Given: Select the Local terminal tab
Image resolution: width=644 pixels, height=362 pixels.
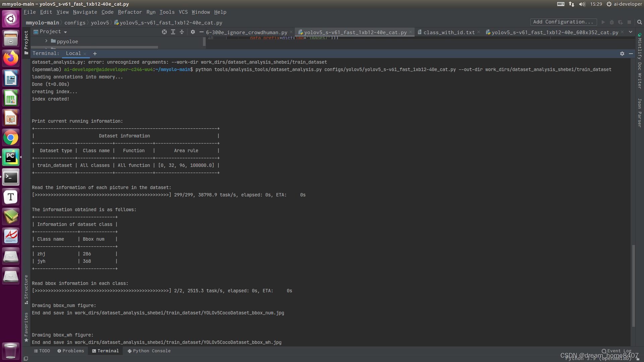Looking at the screenshot, I should point(73,53).
